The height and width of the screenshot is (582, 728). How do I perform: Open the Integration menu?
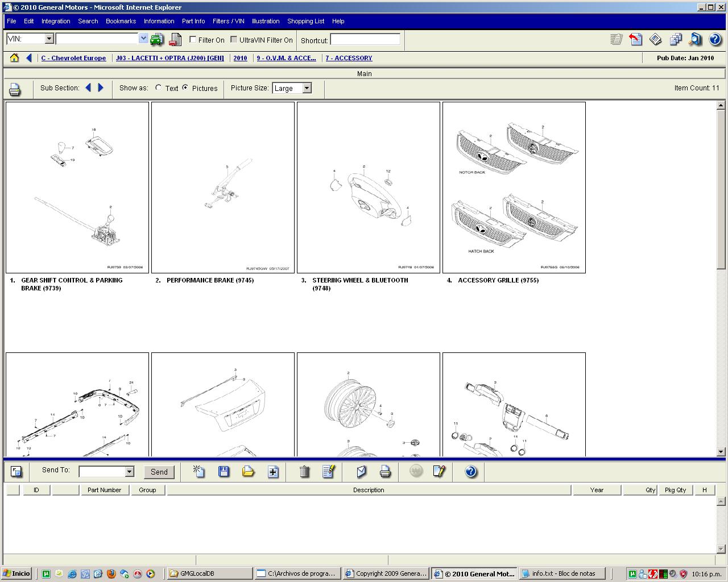pyautogui.click(x=56, y=21)
